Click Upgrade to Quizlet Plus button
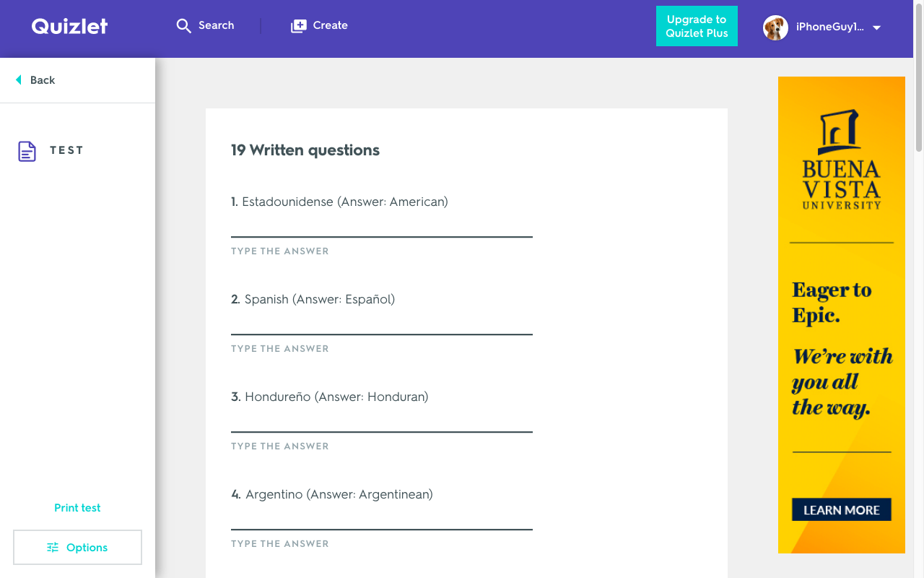The image size is (924, 578). 697,26
